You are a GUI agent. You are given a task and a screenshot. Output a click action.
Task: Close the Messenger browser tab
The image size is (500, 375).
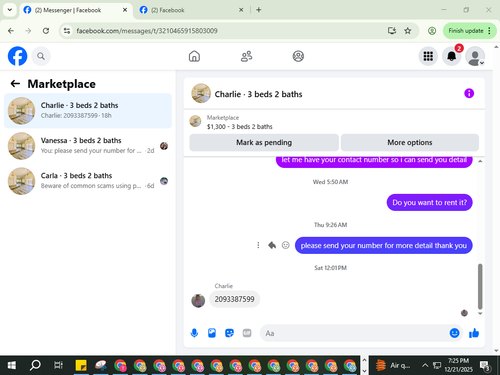(125, 10)
